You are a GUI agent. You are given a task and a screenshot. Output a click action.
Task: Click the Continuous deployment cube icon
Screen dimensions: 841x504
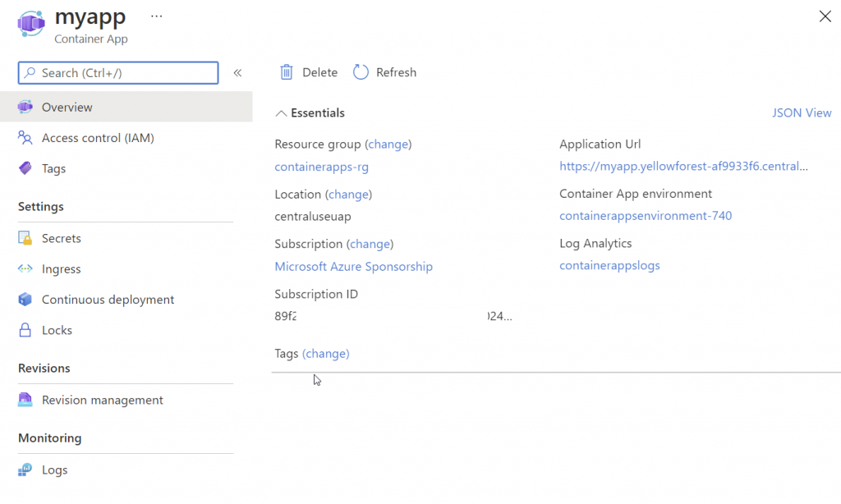click(25, 299)
